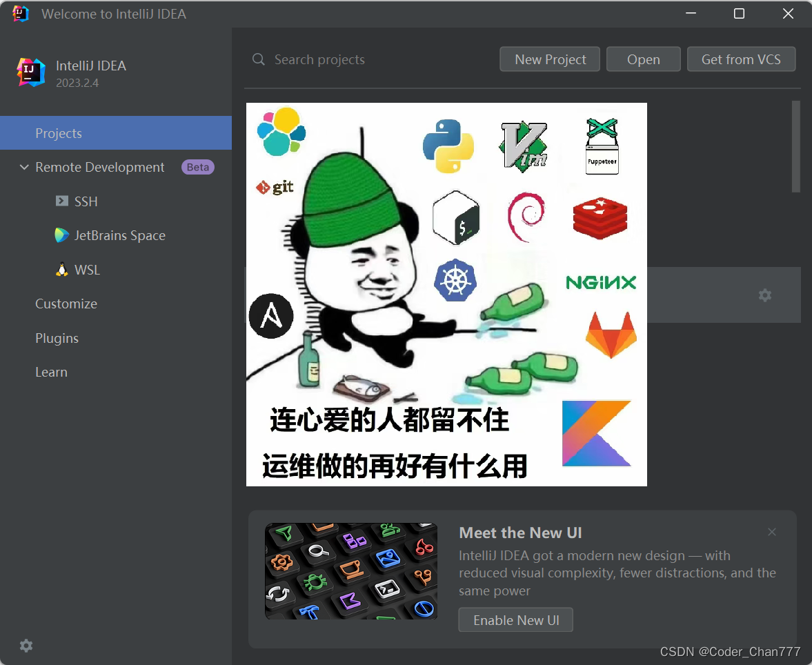Click the Elastic colorful logo

(281, 132)
